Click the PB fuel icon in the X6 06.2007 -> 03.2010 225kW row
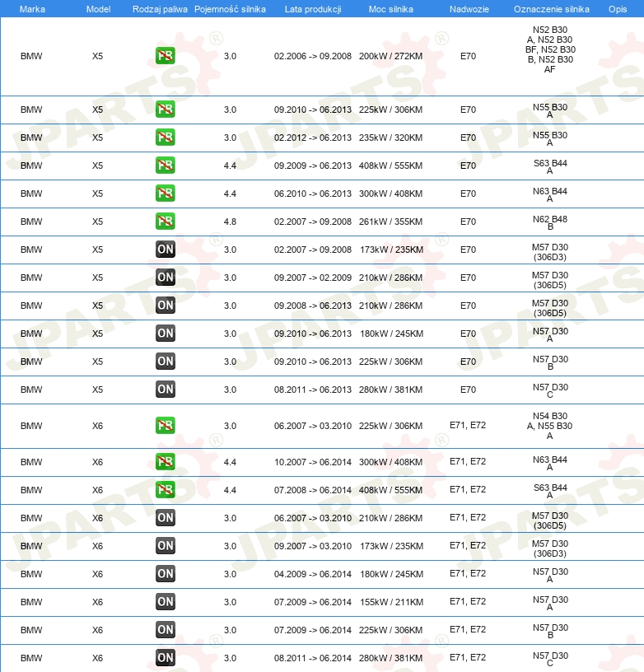644x672 pixels. 165,426
